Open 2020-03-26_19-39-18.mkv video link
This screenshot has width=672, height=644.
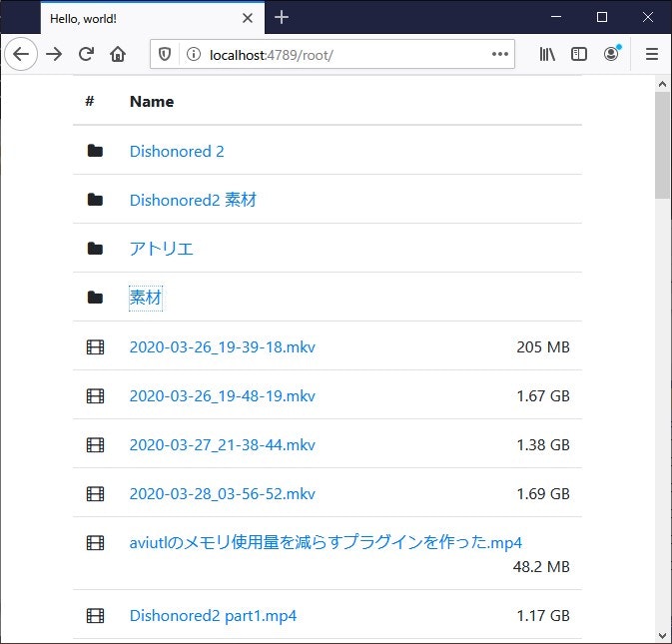[x=223, y=347]
